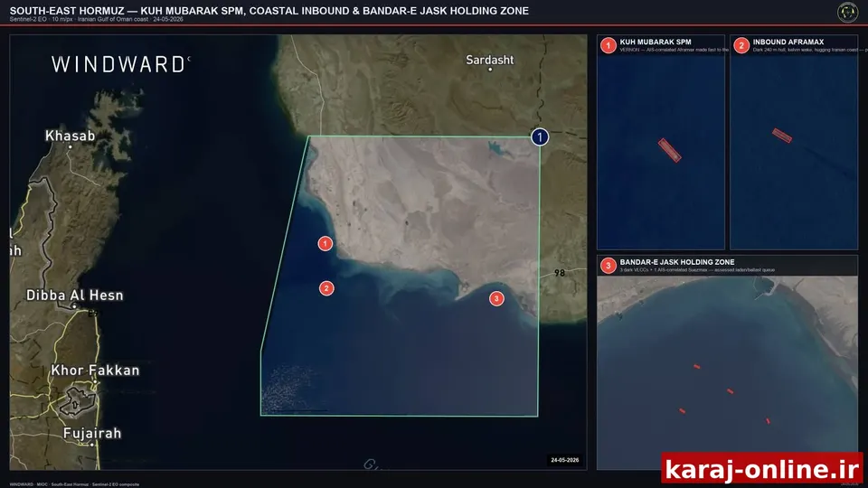Open the BANDAR-E JASK HOLDING ZONE panel title
This screenshot has height=488, width=868.
coord(677,262)
